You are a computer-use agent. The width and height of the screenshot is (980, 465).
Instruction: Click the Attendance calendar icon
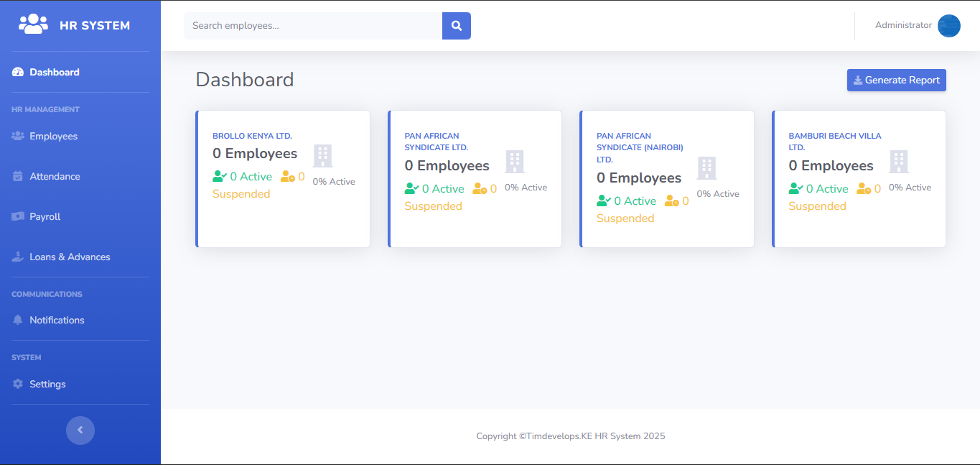click(x=17, y=176)
